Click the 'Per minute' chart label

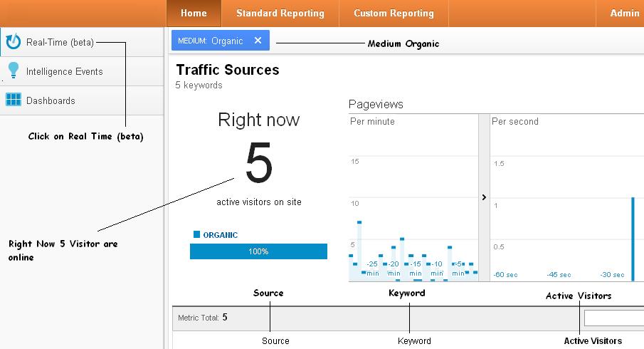point(372,121)
